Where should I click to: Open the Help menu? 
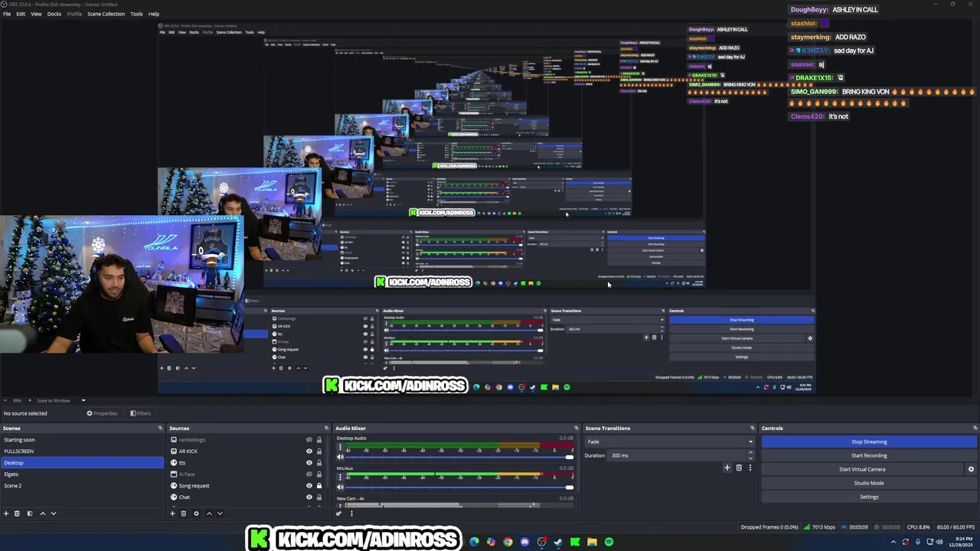(154, 14)
